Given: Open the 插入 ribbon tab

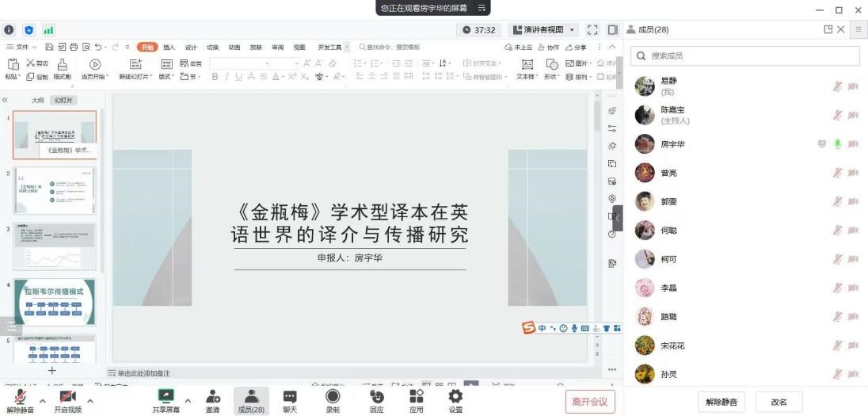Looking at the screenshot, I should click(169, 48).
